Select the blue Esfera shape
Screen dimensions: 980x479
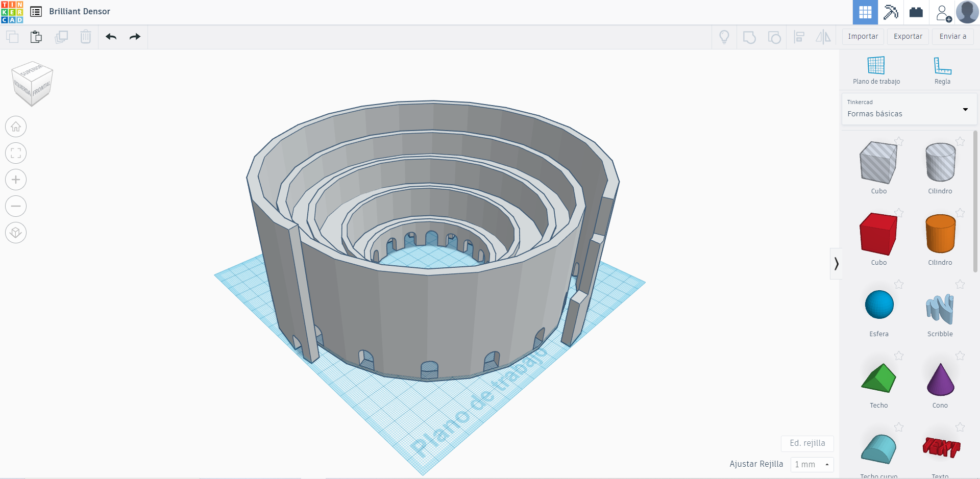pos(879,305)
